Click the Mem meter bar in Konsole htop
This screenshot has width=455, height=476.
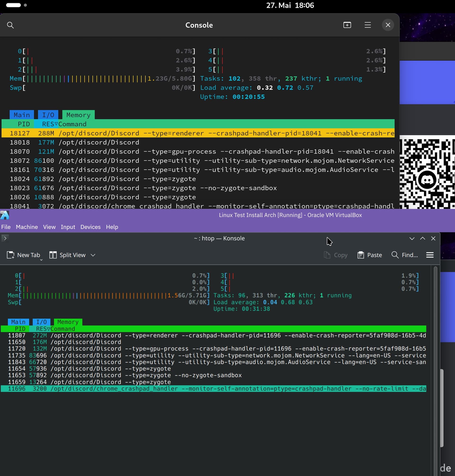click(x=109, y=296)
